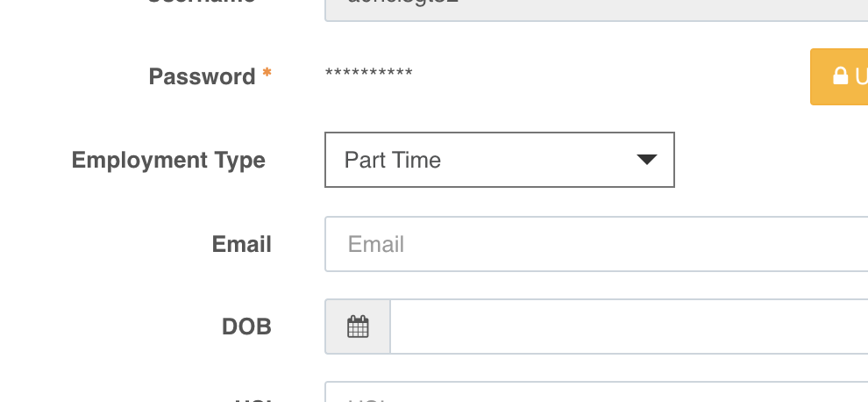
Task: Click the USI input field at the bottom
Action: coord(596,392)
